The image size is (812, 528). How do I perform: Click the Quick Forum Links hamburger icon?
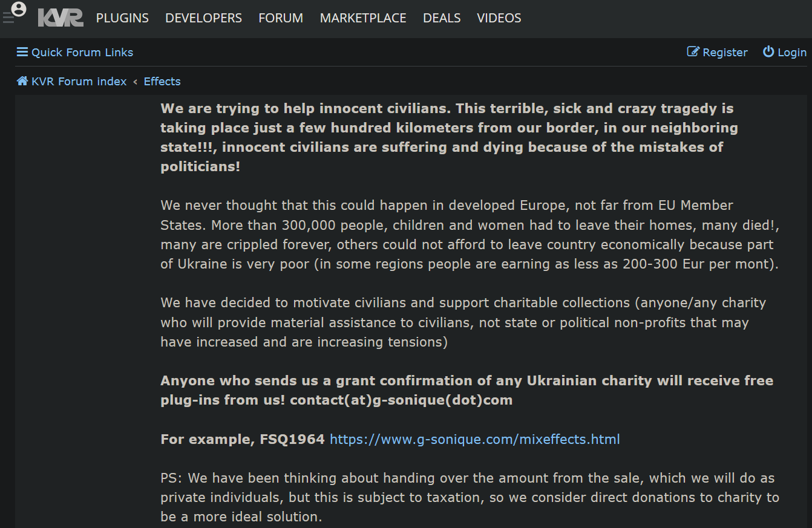22,52
